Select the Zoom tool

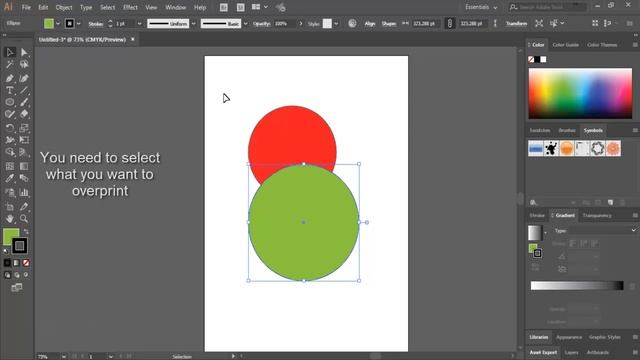pyautogui.click(x=24, y=219)
